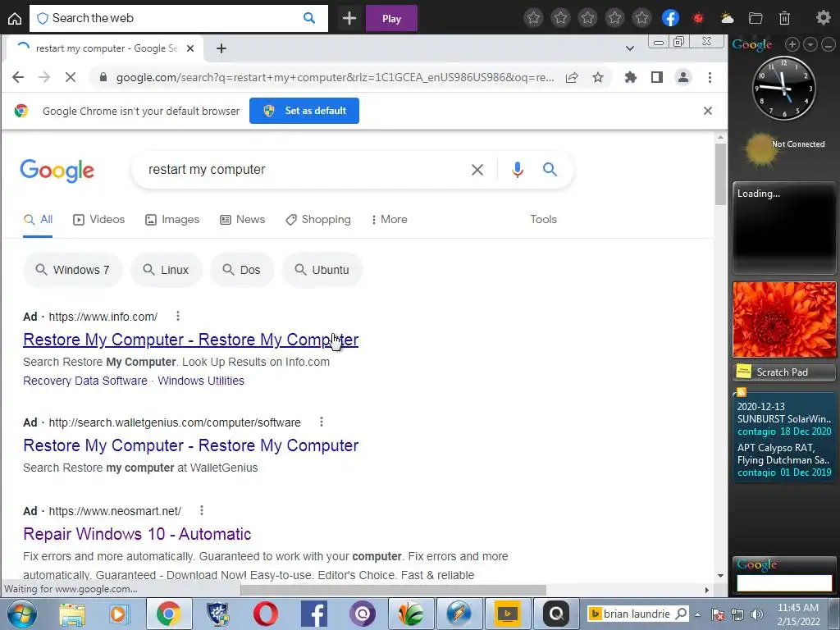Open info.com ad options three-dot menu
Screen dimensions: 840x630
[178, 316]
